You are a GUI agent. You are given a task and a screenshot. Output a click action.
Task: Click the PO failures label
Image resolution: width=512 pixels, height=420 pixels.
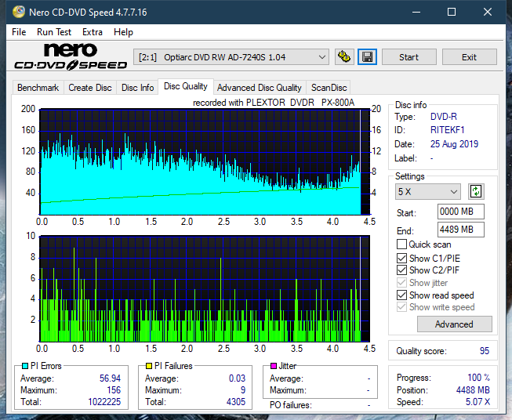point(291,405)
